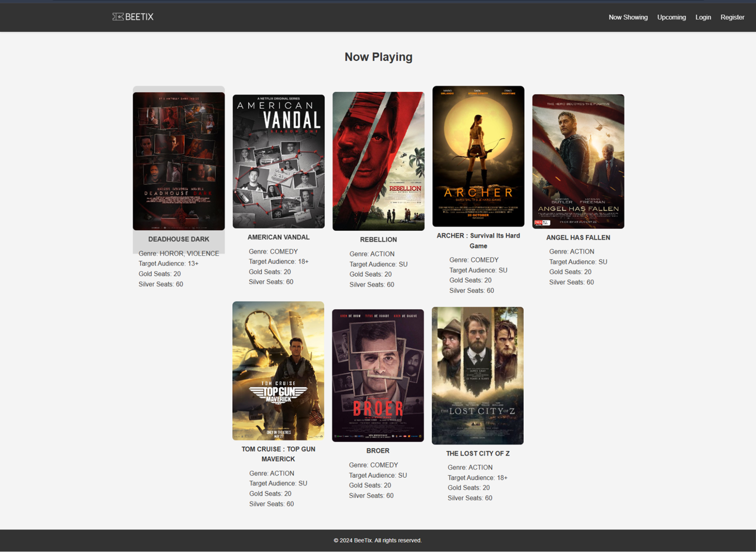Click Deadhouse Dark 'Silver Seats: 60' text
756x552 pixels.
[160, 284]
